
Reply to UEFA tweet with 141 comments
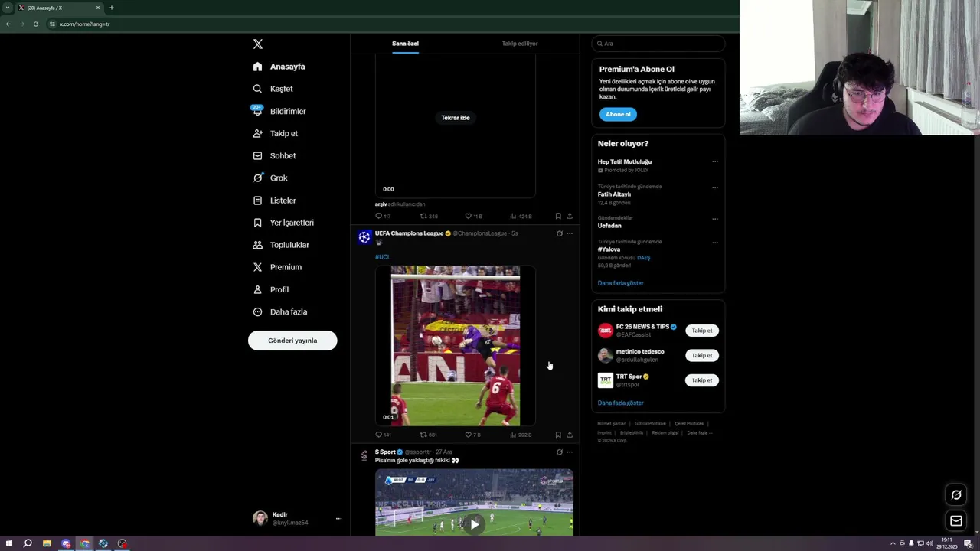click(383, 435)
